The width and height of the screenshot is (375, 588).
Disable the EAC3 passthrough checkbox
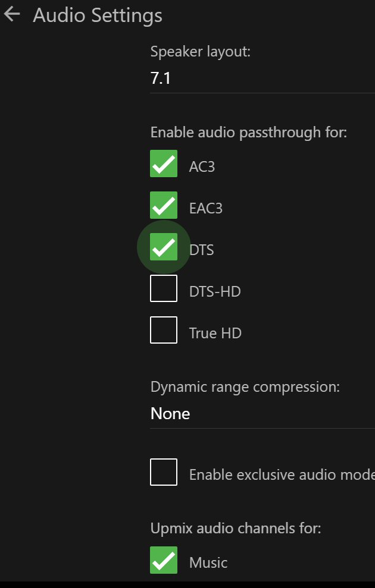coord(164,206)
